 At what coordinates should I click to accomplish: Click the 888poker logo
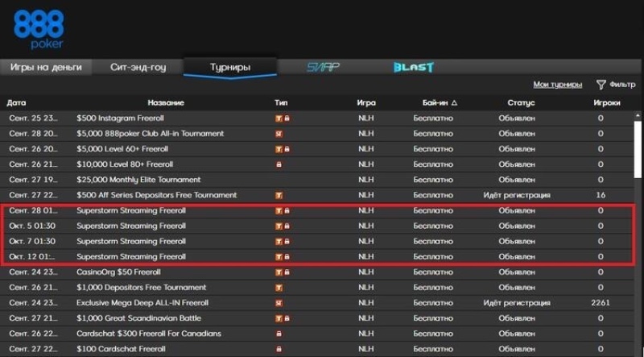(x=39, y=30)
